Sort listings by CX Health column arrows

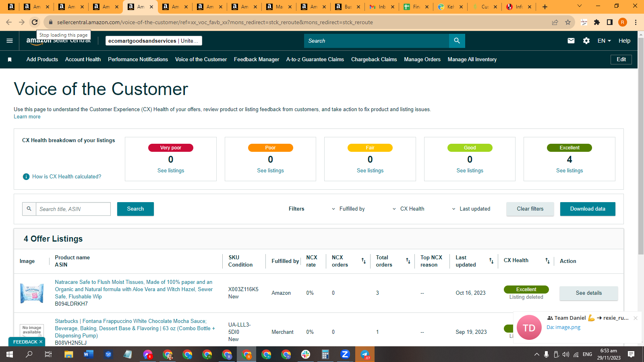pyautogui.click(x=547, y=261)
